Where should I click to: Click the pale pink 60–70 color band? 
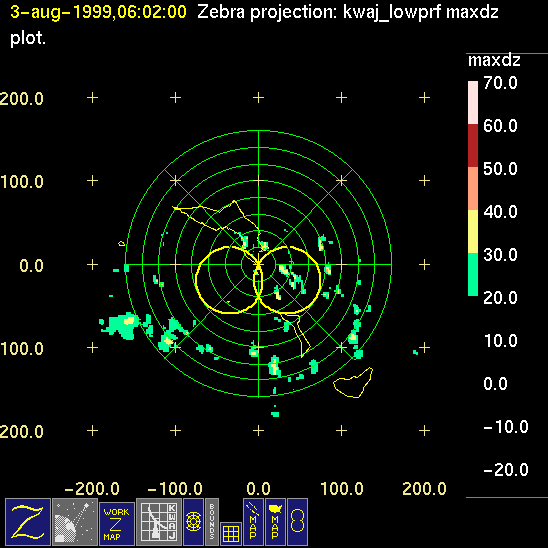(x=473, y=102)
